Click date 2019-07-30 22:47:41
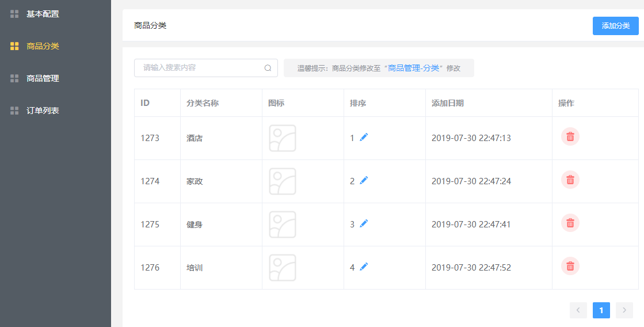644x327 pixels. (x=471, y=225)
